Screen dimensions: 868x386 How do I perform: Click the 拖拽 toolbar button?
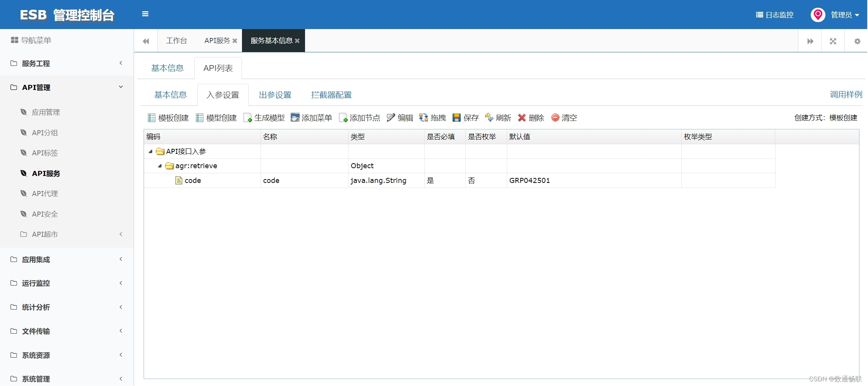(433, 118)
